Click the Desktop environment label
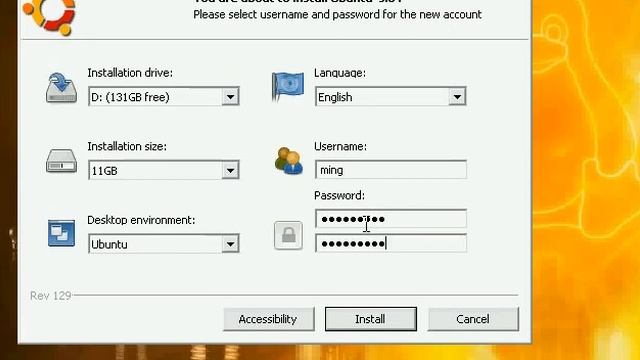Viewport: 640px width, 360px height. 141,220
